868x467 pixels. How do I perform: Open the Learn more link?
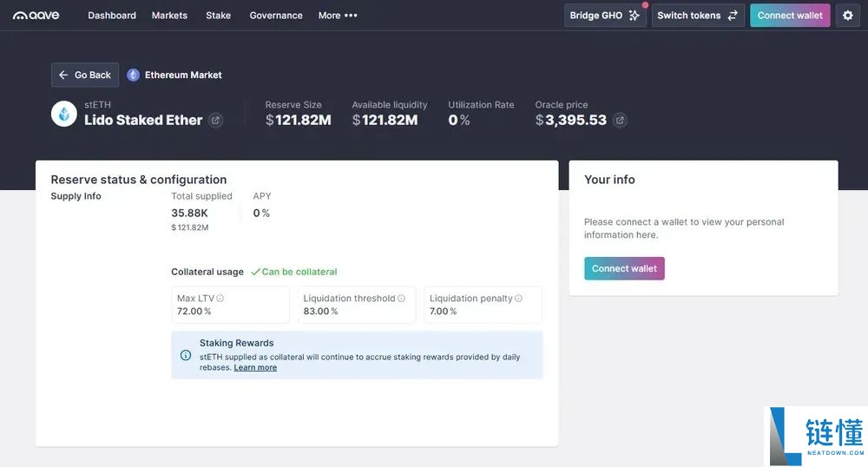click(x=255, y=368)
